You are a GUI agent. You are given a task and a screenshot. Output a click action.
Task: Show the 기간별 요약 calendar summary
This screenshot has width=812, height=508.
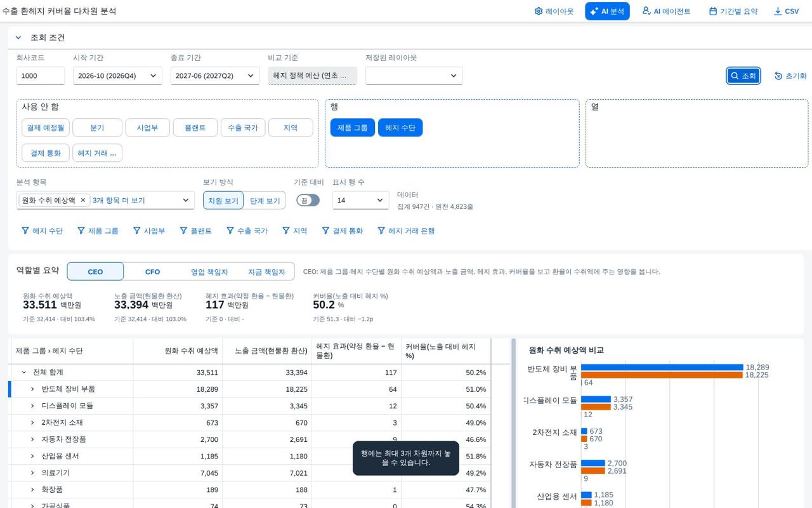[x=733, y=11]
